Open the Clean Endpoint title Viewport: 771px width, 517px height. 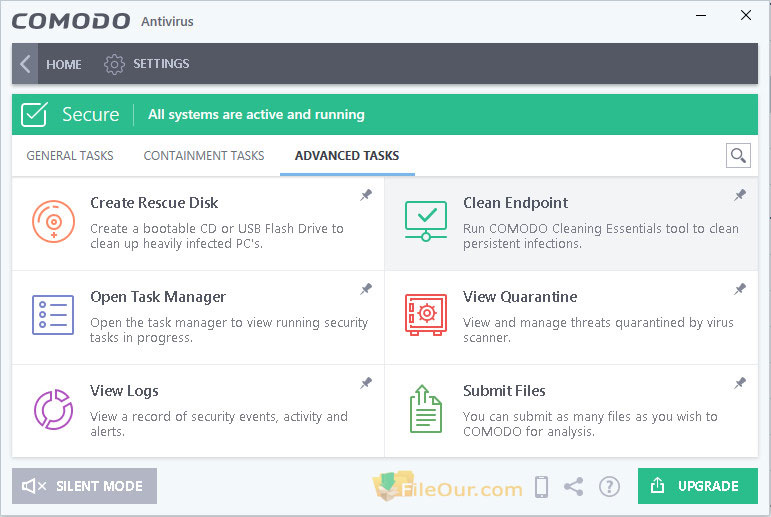click(515, 203)
